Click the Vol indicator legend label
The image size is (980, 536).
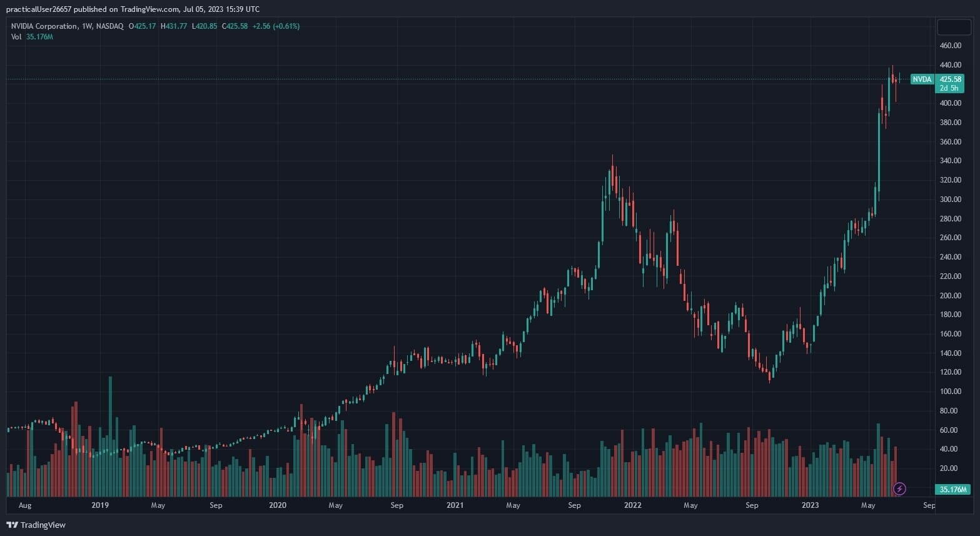[16, 37]
